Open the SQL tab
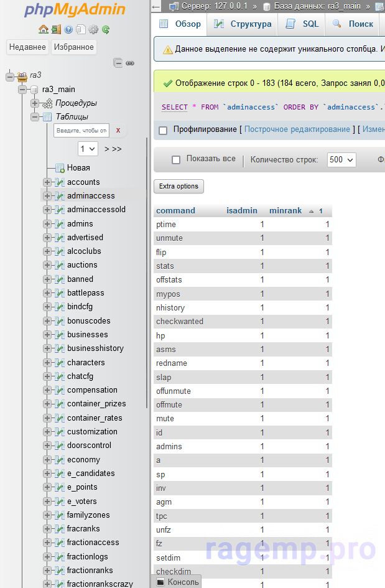The width and height of the screenshot is (385, 588). pos(302,24)
